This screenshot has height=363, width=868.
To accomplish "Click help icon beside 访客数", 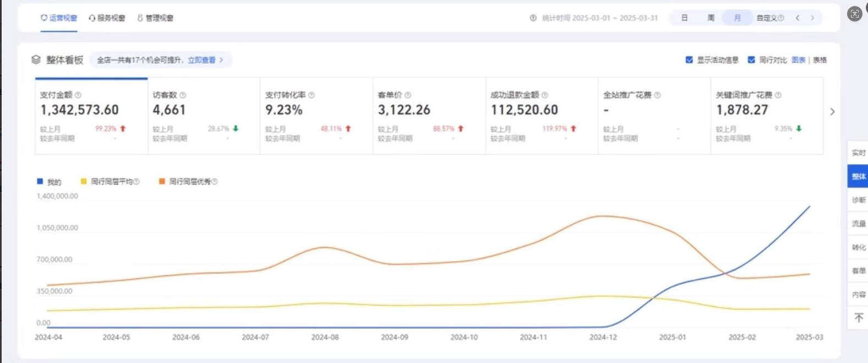I will coord(183,95).
